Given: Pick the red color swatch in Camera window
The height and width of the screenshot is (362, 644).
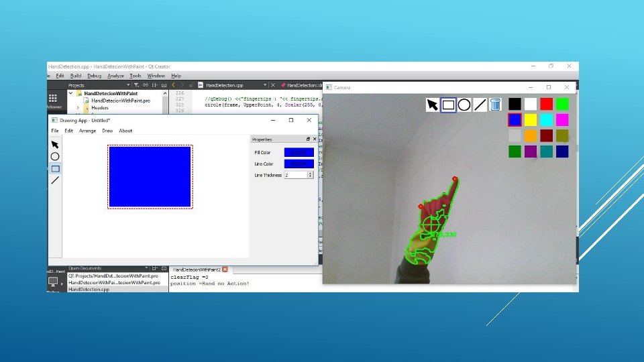Looking at the screenshot, I should [x=546, y=104].
